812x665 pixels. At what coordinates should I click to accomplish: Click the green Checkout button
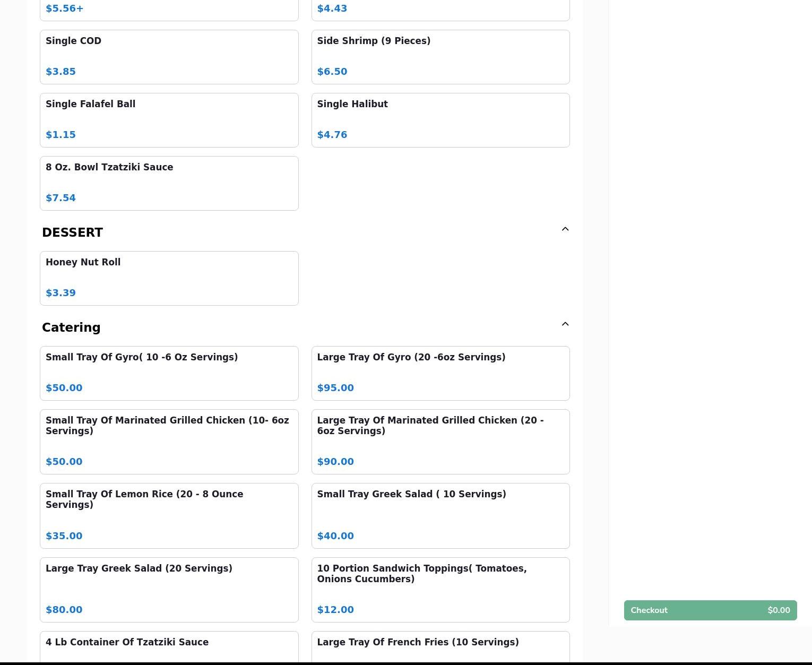tap(710, 610)
